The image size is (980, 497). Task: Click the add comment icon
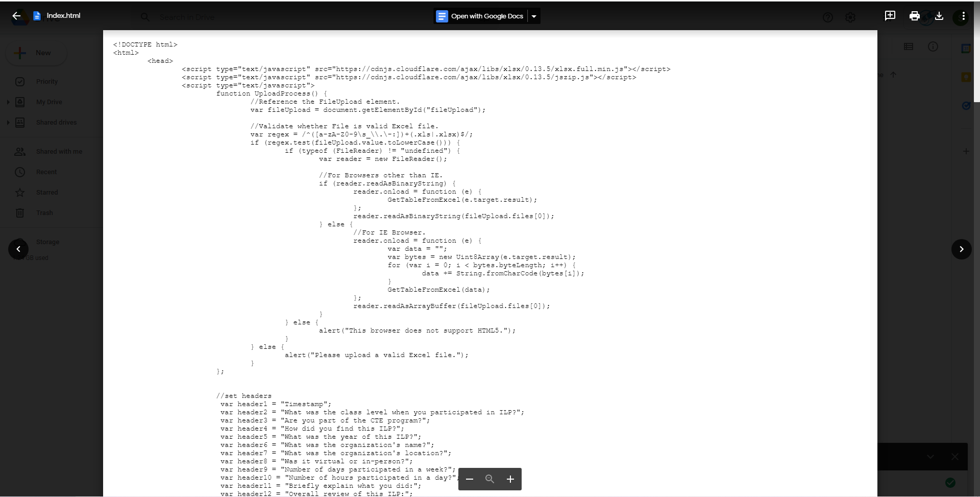[x=890, y=16]
